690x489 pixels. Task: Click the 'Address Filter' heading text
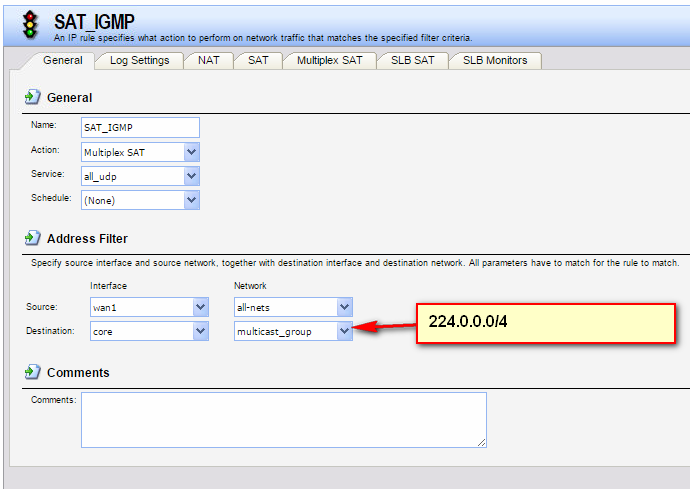click(x=87, y=239)
